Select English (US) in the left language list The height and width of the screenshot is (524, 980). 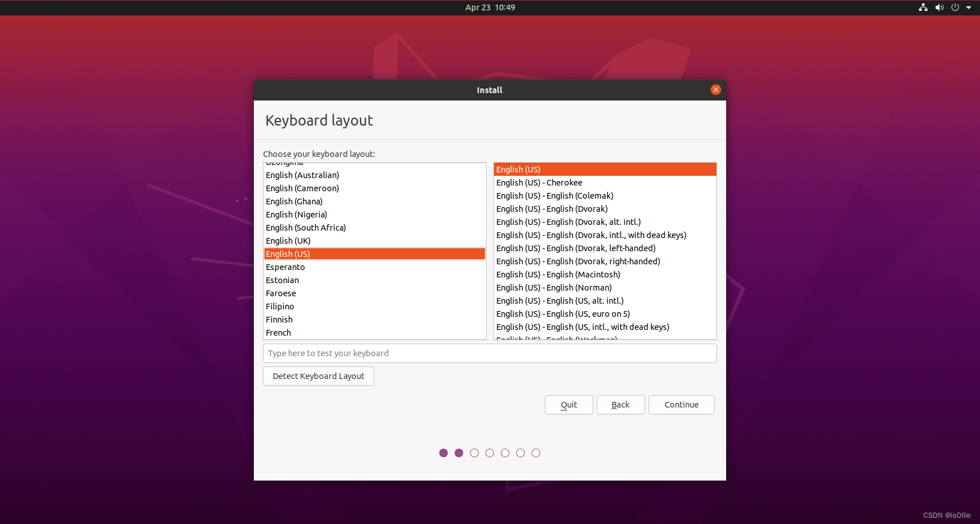point(375,254)
